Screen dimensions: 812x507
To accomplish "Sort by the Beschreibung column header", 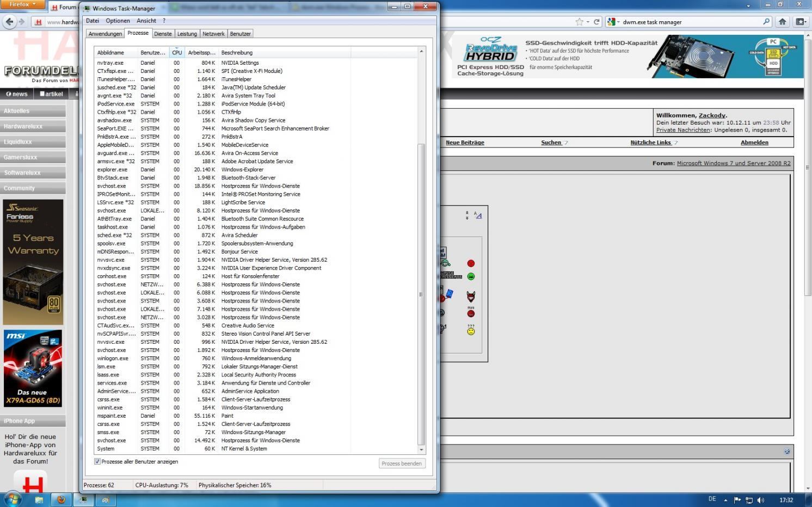I will click(284, 52).
